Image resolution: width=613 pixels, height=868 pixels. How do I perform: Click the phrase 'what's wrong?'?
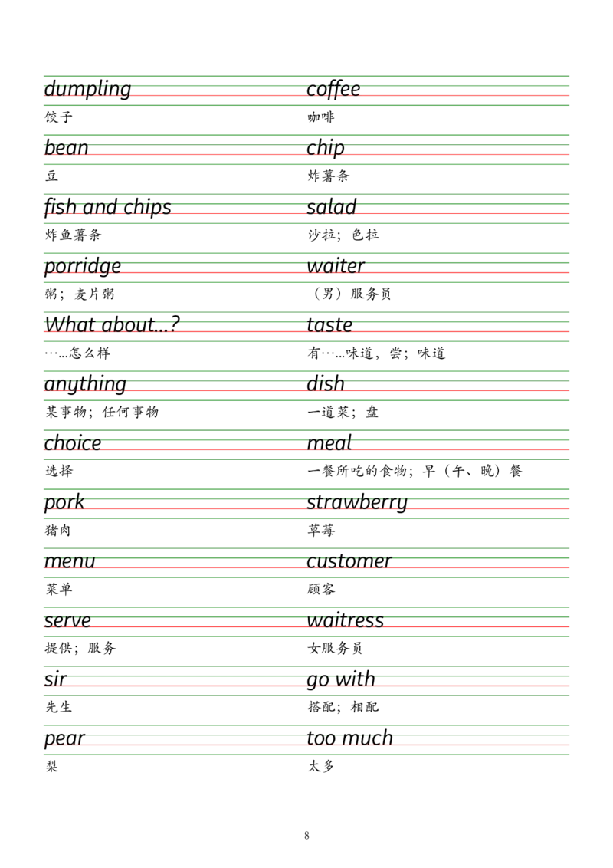112,324
